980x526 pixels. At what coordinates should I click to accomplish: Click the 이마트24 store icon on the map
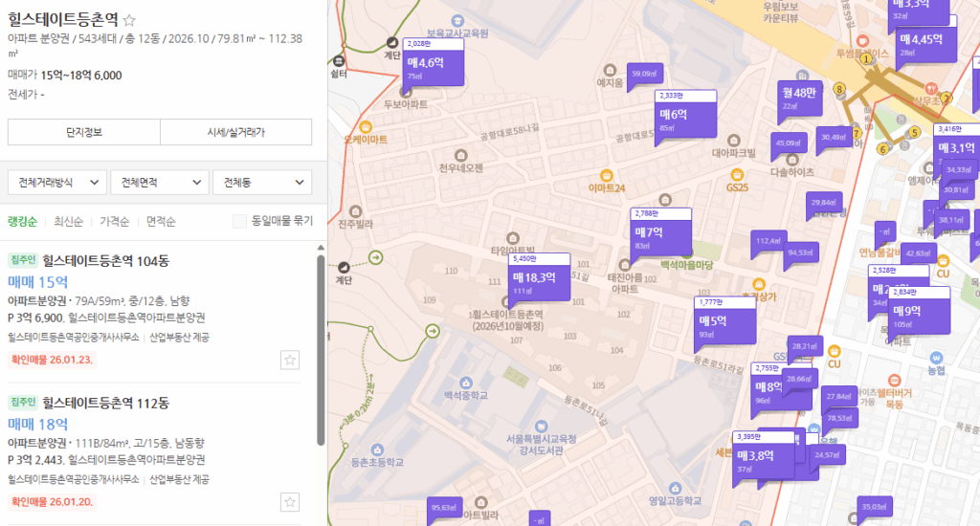tap(606, 174)
